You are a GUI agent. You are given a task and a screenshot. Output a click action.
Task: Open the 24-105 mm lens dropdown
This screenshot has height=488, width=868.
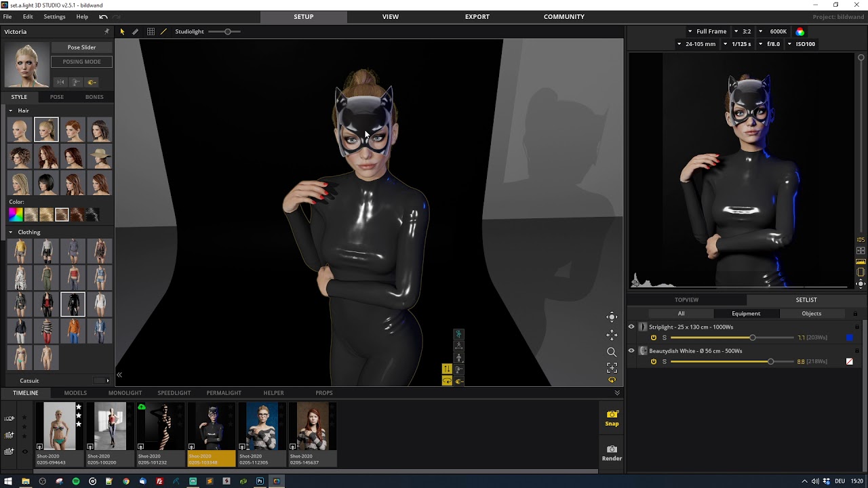point(696,44)
